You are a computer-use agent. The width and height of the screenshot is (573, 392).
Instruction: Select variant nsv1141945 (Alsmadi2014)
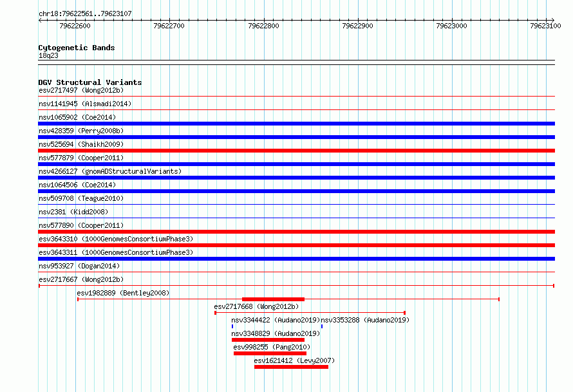[x=85, y=104]
